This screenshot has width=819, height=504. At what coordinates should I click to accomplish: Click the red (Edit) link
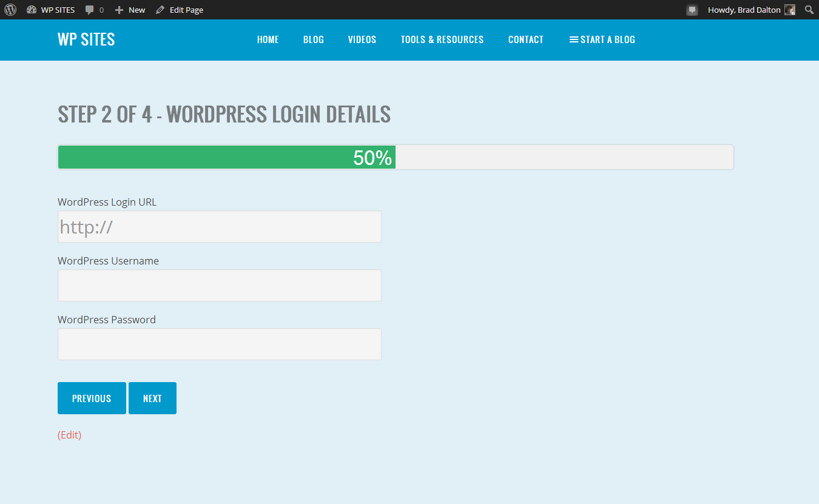(69, 435)
